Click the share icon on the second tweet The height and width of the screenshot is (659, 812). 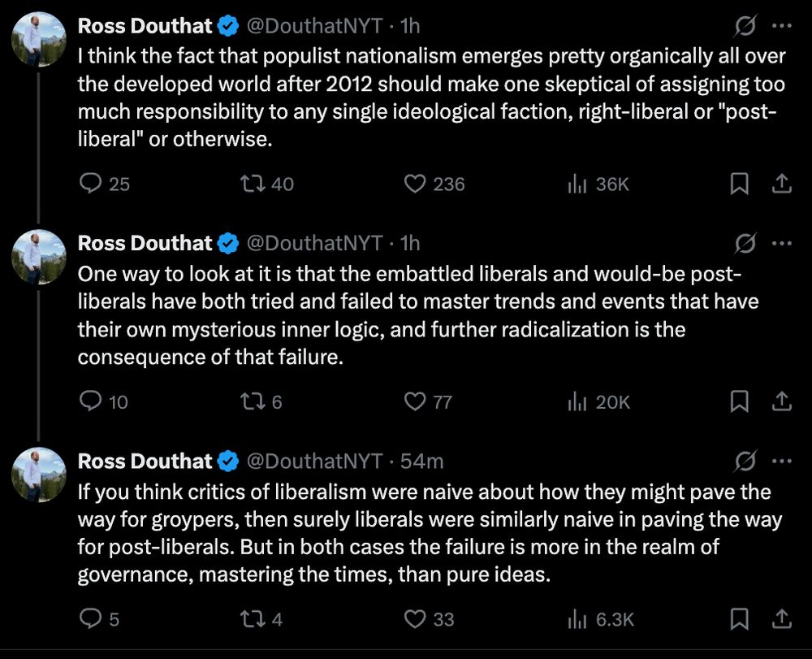(x=782, y=401)
